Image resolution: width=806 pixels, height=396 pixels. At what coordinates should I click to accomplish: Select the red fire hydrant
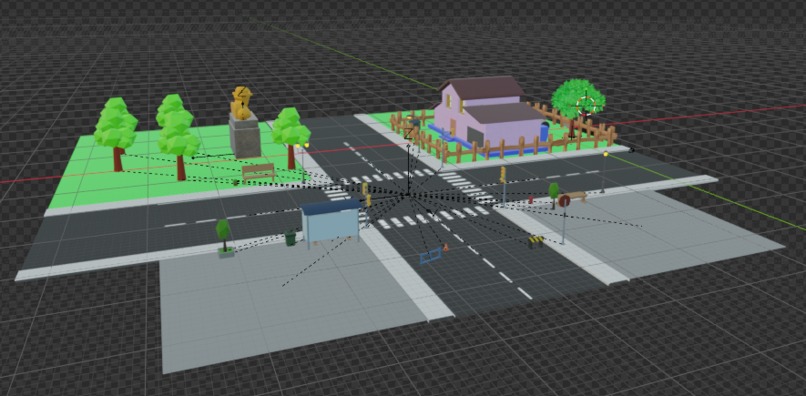(530, 200)
